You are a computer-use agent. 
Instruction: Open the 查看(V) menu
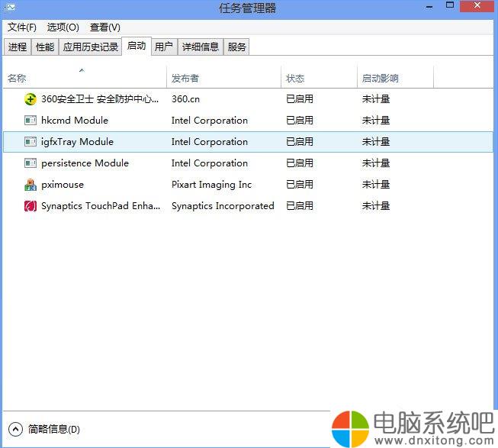[105, 27]
